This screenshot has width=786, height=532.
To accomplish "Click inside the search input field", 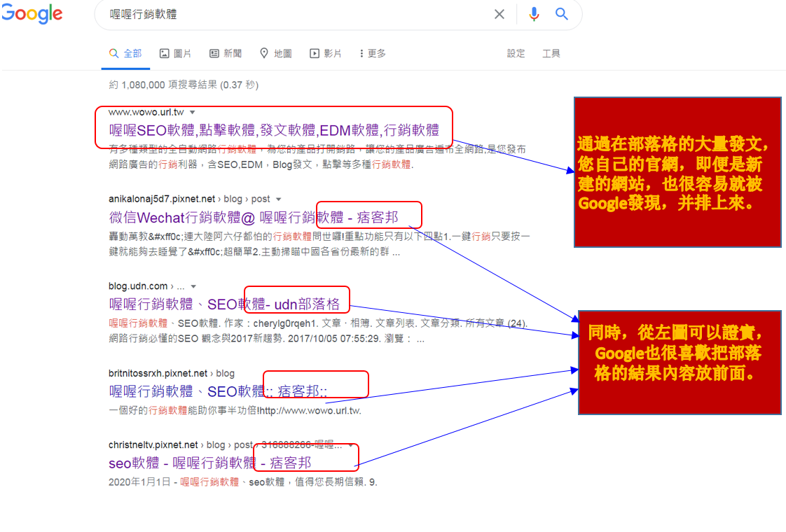I will tap(294, 14).
